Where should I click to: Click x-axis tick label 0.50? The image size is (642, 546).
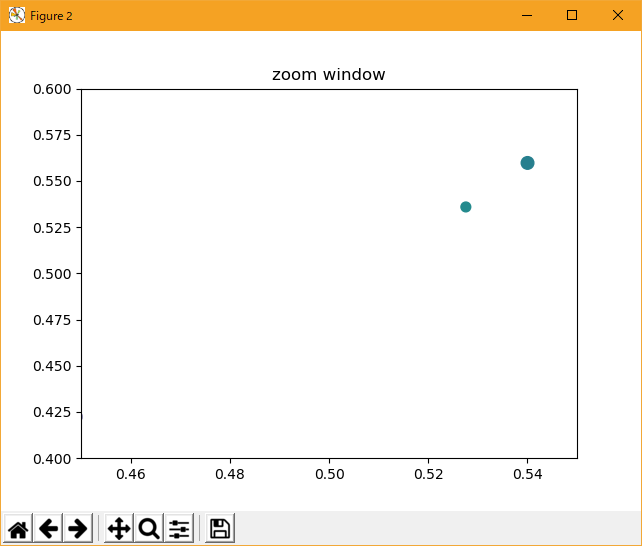click(329, 473)
